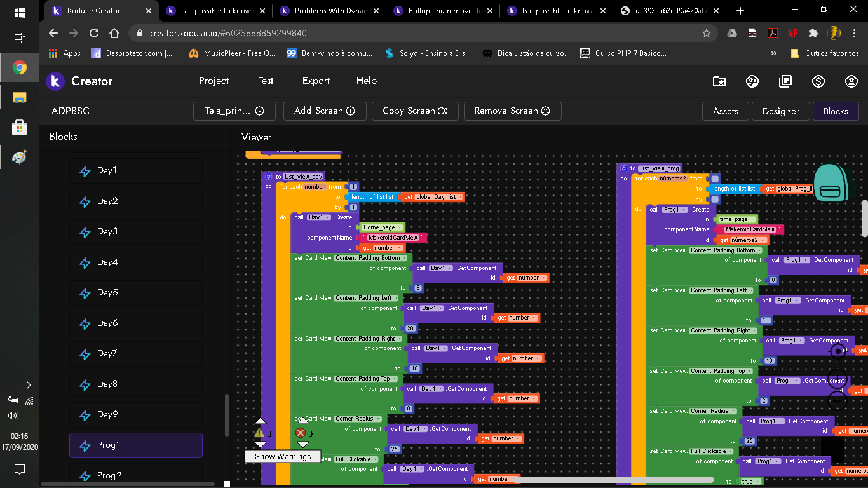
Task: Open Windows Task View
Action: [x=19, y=38]
